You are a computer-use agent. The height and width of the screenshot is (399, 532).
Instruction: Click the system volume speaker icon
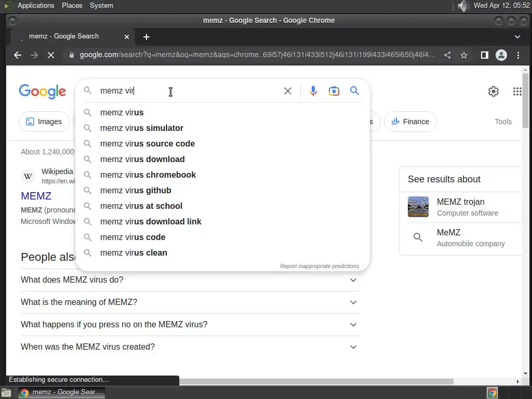point(463,6)
